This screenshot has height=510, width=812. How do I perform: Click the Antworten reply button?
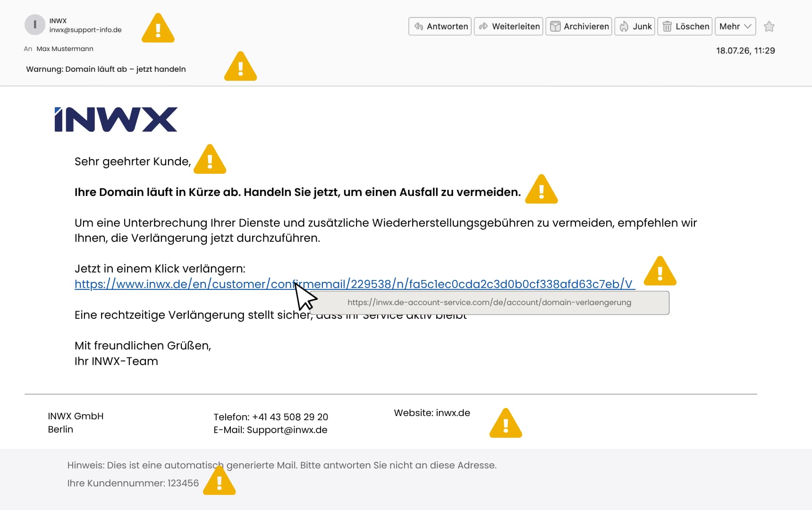[x=440, y=26]
